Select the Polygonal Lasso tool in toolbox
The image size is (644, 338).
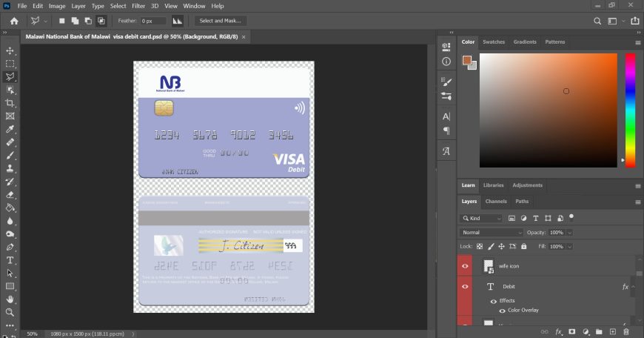[x=10, y=77]
